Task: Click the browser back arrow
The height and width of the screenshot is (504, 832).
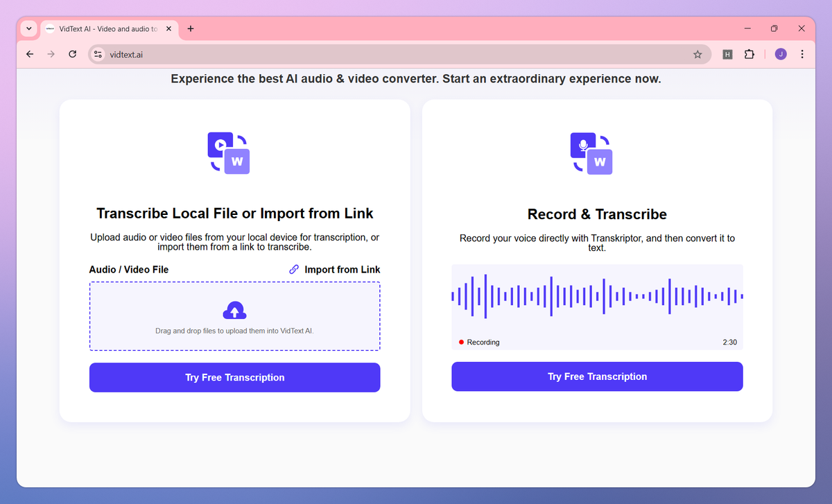Action: 30,54
